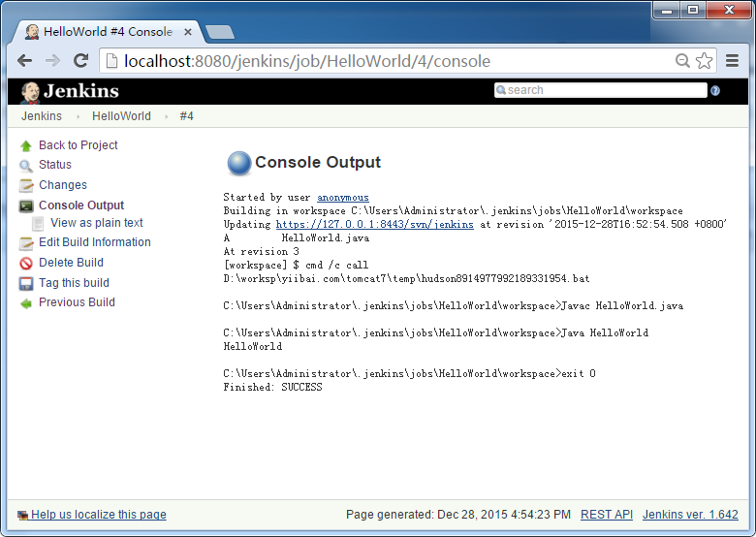Open the Jenkins ver. 1.642 link
This screenshot has height=537, width=756.
coord(690,515)
